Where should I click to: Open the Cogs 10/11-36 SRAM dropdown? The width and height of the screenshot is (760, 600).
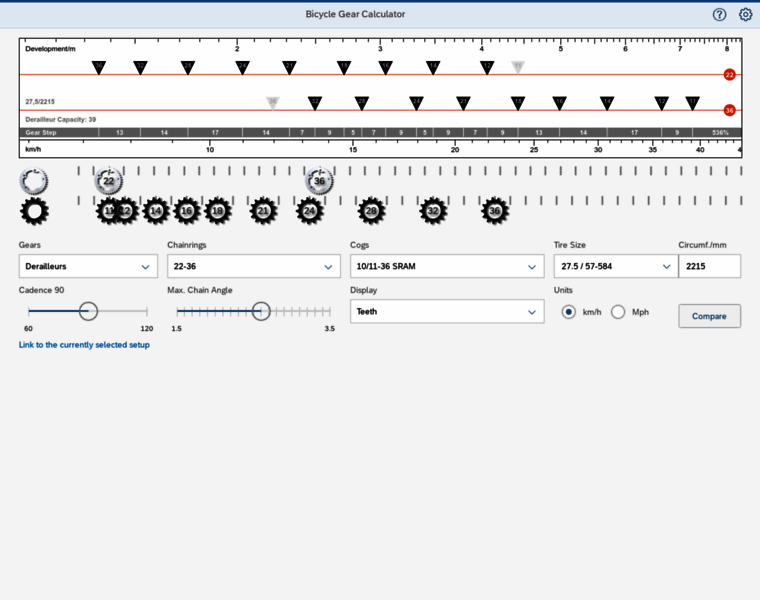[x=446, y=266]
